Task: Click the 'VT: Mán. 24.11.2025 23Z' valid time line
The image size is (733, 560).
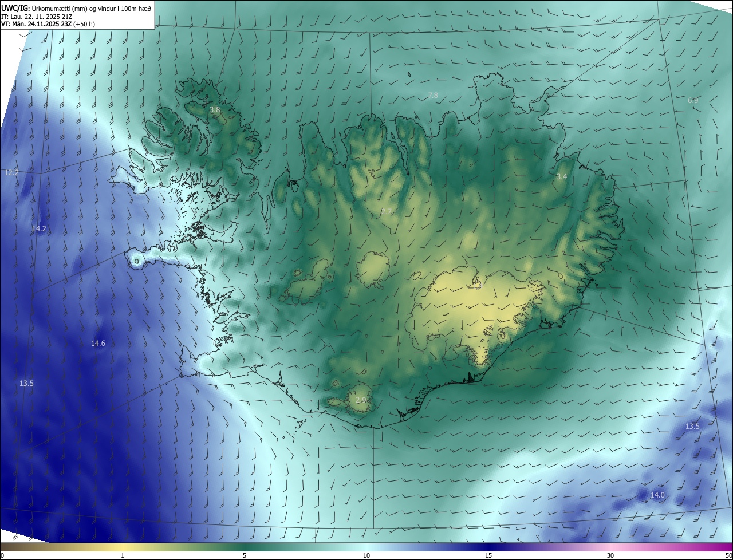Action: (x=47, y=24)
